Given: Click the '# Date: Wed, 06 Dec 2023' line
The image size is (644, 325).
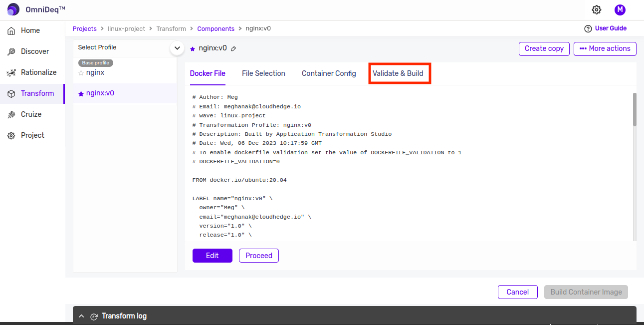Looking at the screenshot, I should (257, 143).
